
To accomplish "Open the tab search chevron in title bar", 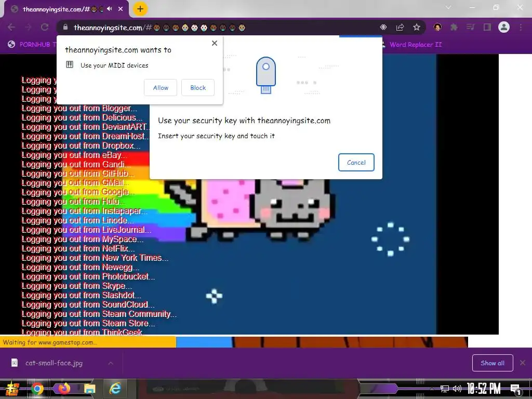I will 448,7.
